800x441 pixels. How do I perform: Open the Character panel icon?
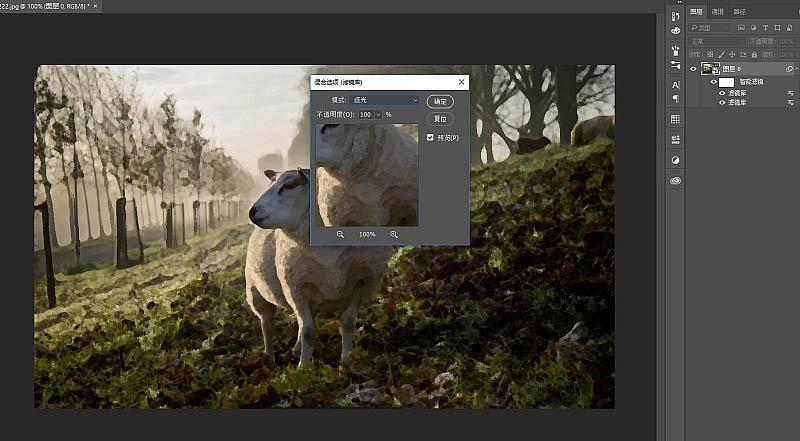click(x=676, y=85)
